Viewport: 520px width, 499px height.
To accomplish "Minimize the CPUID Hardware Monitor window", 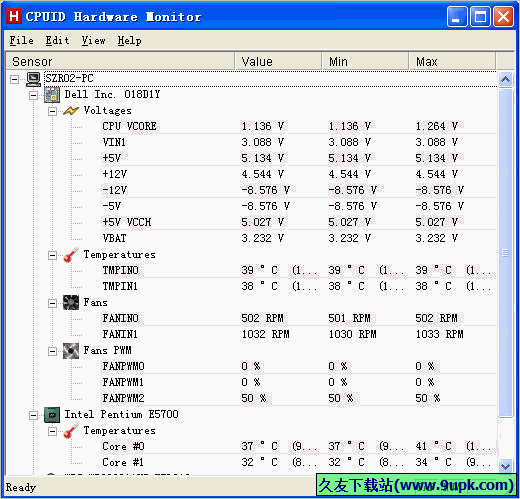I will click(x=457, y=16).
